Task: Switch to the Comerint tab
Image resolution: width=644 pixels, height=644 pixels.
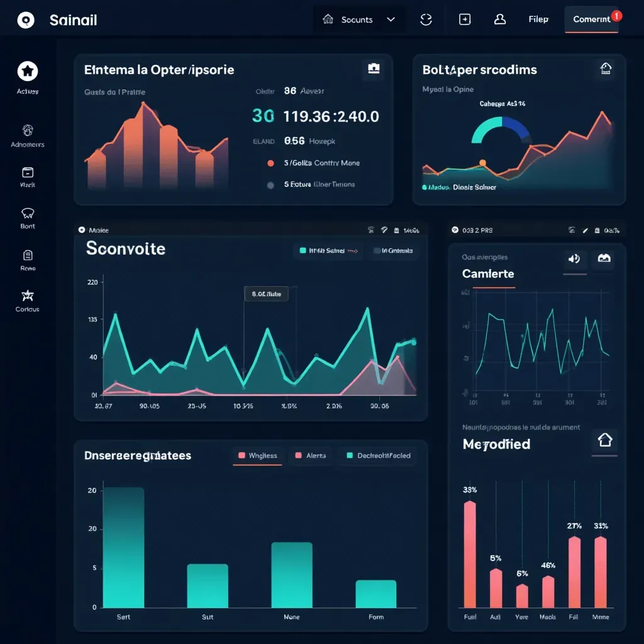Action: (591, 19)
